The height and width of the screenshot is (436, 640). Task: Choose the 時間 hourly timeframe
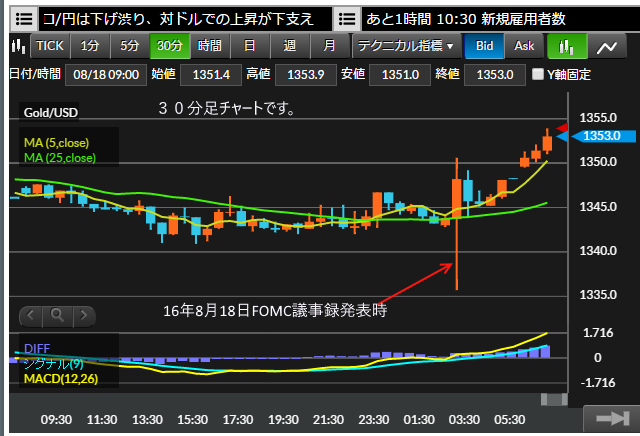click(x=209, y=46)
